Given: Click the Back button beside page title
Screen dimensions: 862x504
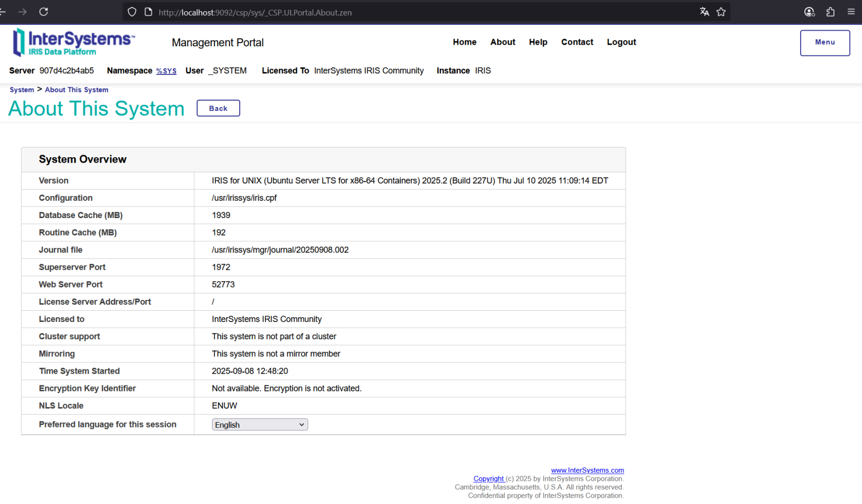Looking at the screenshot, I should tap(218, 108).
